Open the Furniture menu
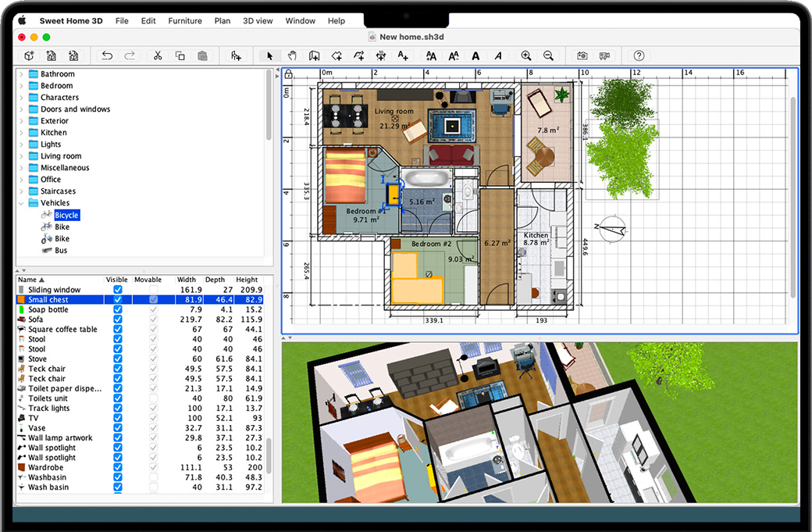The height and width of the screenshot is (532, 812). point(185,21)
